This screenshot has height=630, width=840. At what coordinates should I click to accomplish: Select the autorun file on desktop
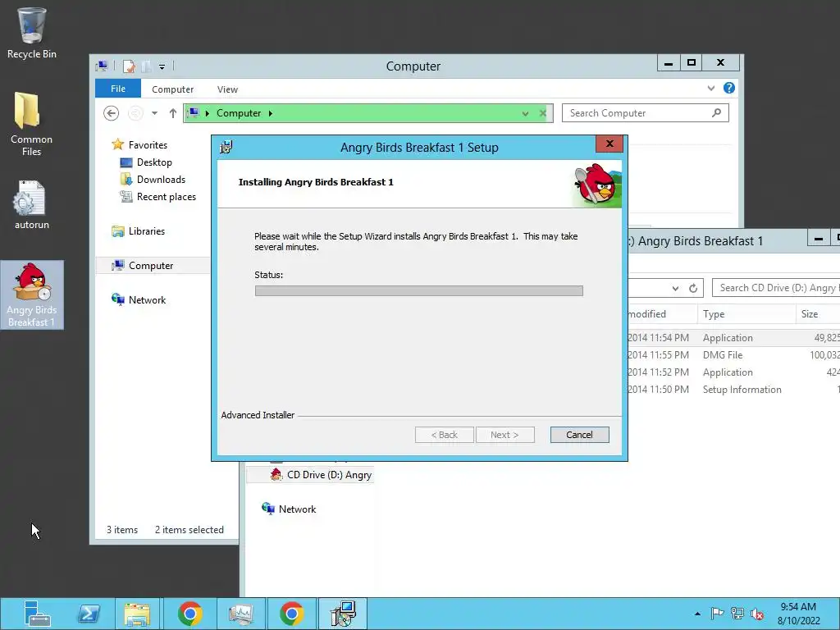[x=32, y=205]
